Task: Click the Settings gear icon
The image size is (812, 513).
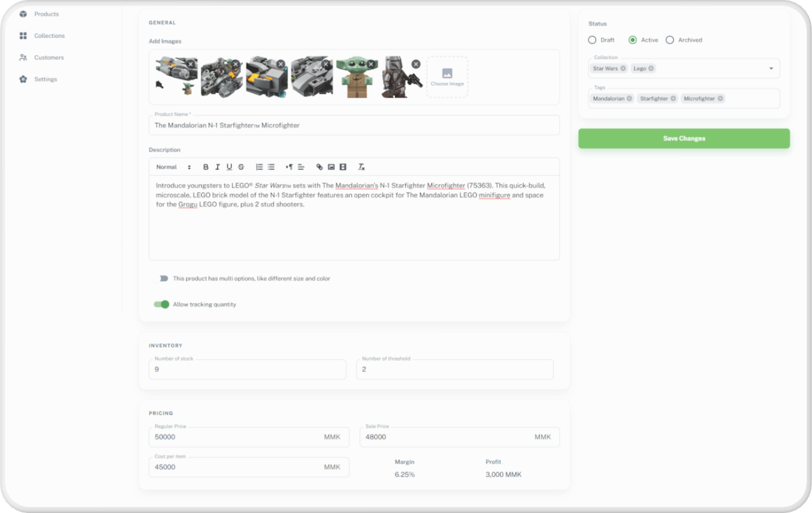Action: [23, 79]
